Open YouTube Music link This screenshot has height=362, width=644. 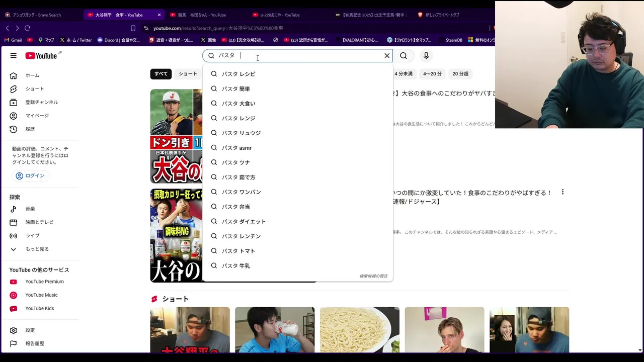(x=40, y=295)
